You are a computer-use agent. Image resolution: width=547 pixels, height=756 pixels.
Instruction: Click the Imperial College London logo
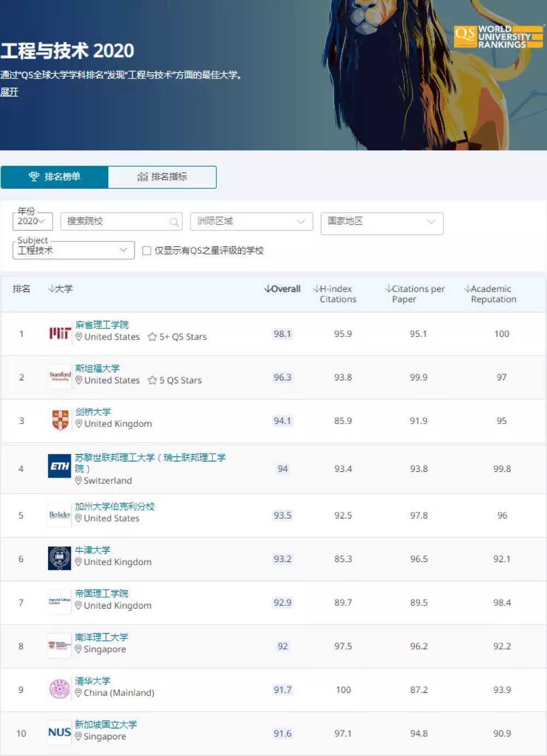tap(60, 602)
